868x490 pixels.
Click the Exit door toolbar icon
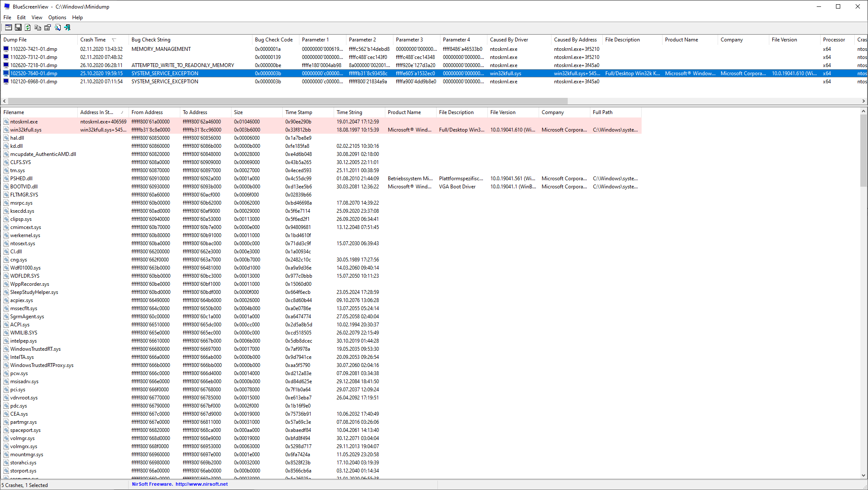click(x=67, y=27)
